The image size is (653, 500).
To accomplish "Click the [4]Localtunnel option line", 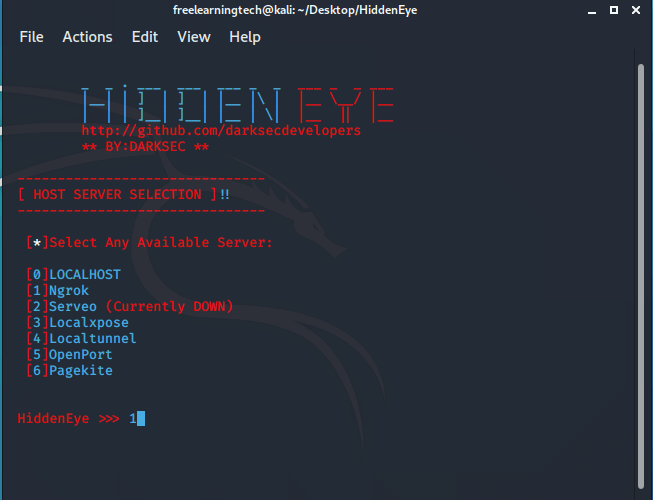I will click(x=81, y=338).
